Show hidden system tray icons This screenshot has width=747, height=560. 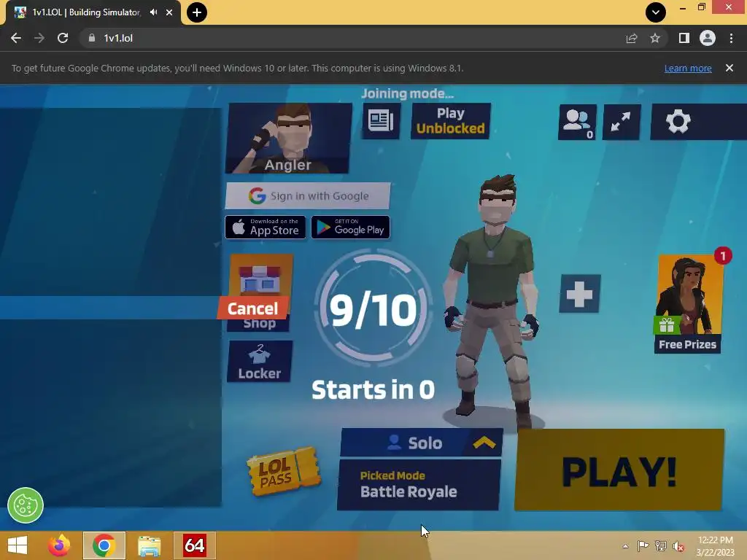point(625,546)
